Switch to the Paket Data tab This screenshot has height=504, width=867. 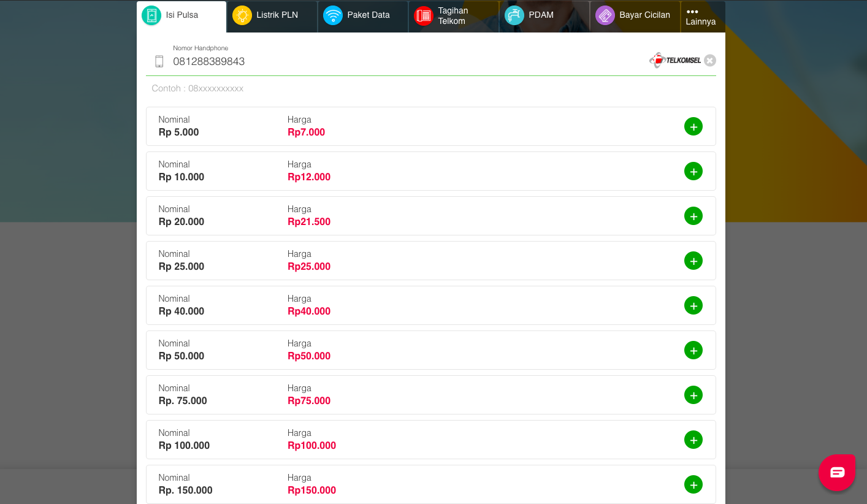[x=363, y=17]
